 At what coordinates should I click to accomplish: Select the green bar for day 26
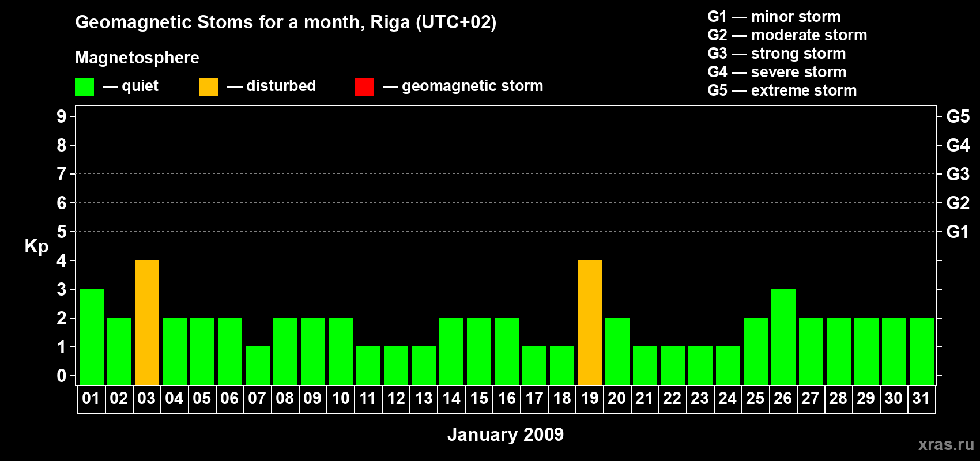pos(783,337)
